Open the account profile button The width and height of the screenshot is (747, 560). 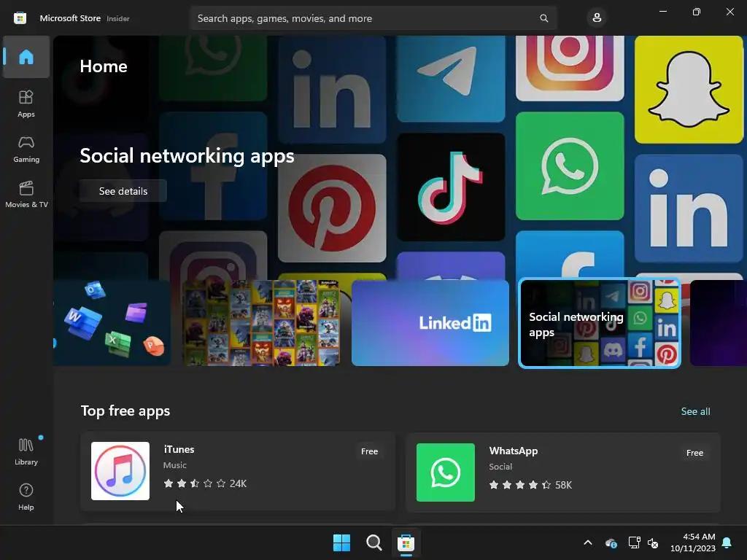click(x=597, y=18)
